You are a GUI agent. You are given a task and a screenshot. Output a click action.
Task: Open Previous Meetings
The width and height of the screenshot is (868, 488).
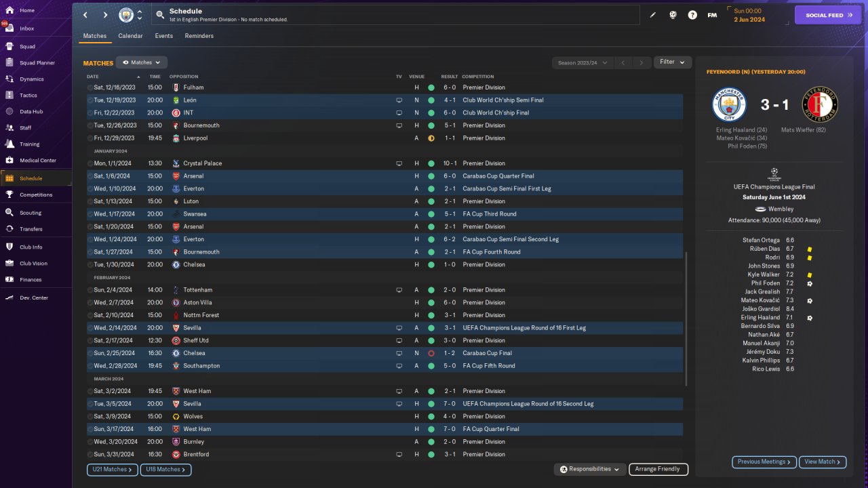(x=764, y=462)
